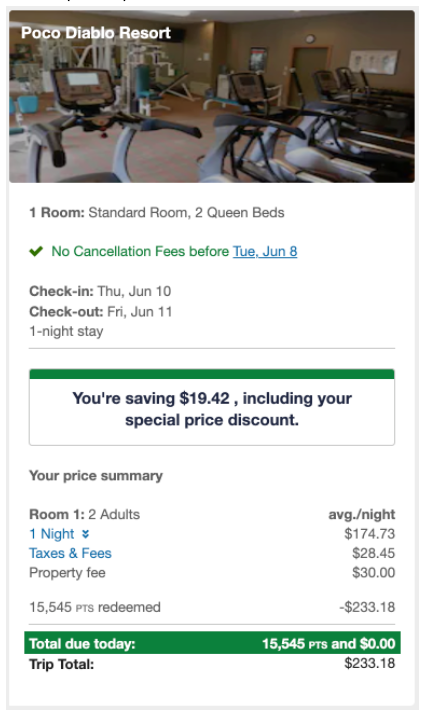
Task: Click the savings discount banner
Action: click(x=212, y=407)
